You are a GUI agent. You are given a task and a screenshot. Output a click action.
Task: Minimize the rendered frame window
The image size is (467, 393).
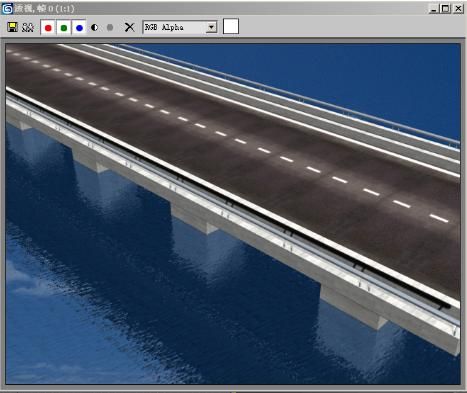433,9
